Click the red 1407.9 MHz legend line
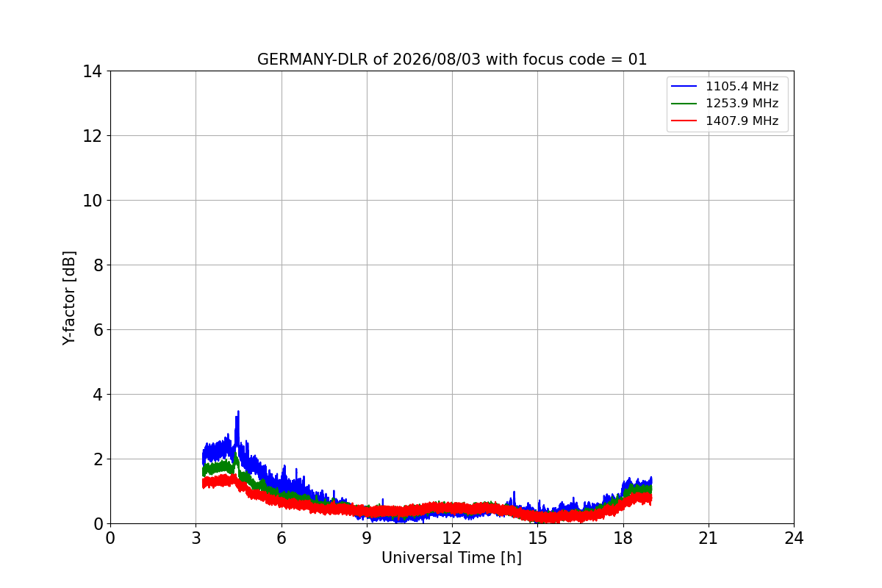Image resolution: width=882 pixels, height=588 pixels. tap(684, 121)
